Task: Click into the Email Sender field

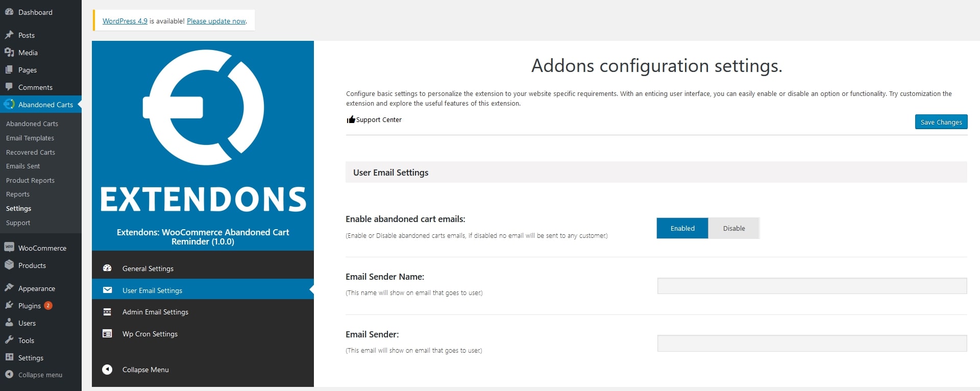Action: click(812, 344)
